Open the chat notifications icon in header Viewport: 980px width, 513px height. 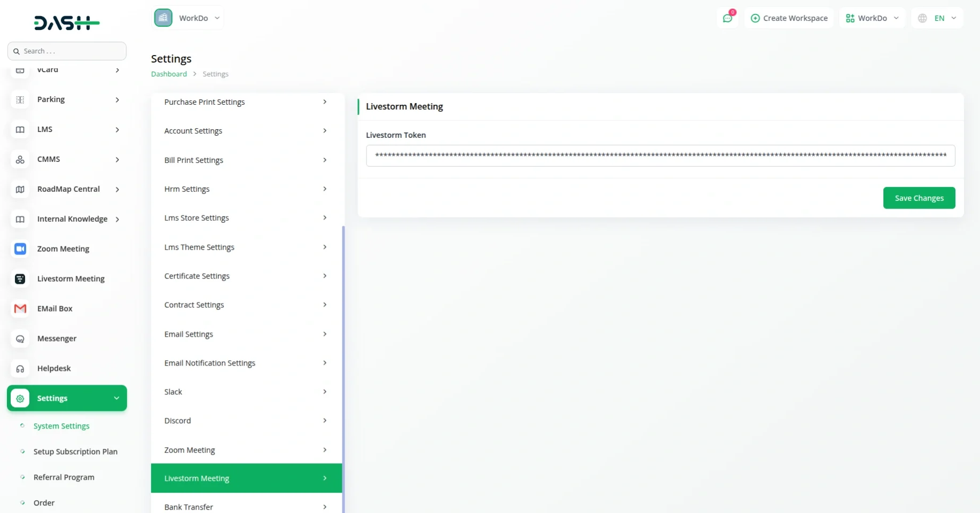(727, 18)
